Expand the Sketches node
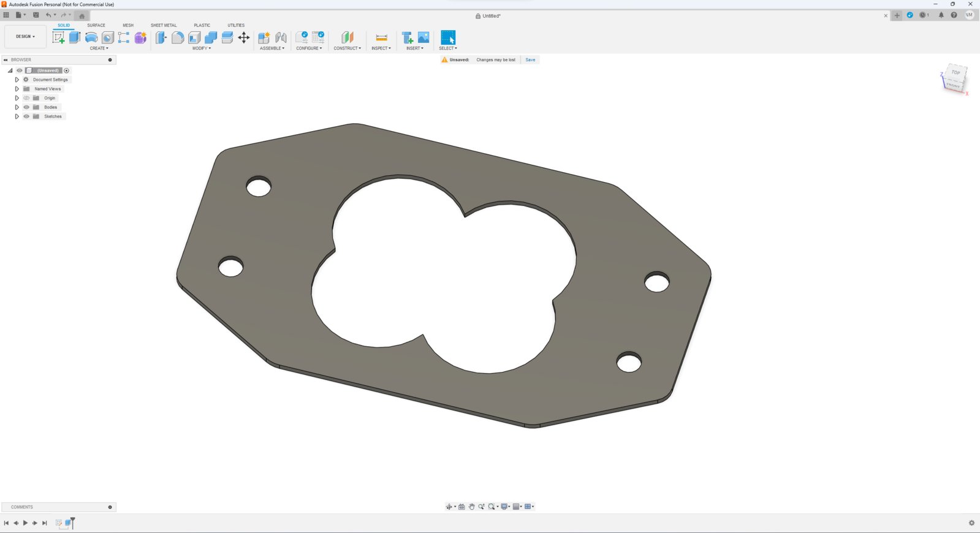The height and width of the screenshot is (533, 980). [x=17, y=116]
